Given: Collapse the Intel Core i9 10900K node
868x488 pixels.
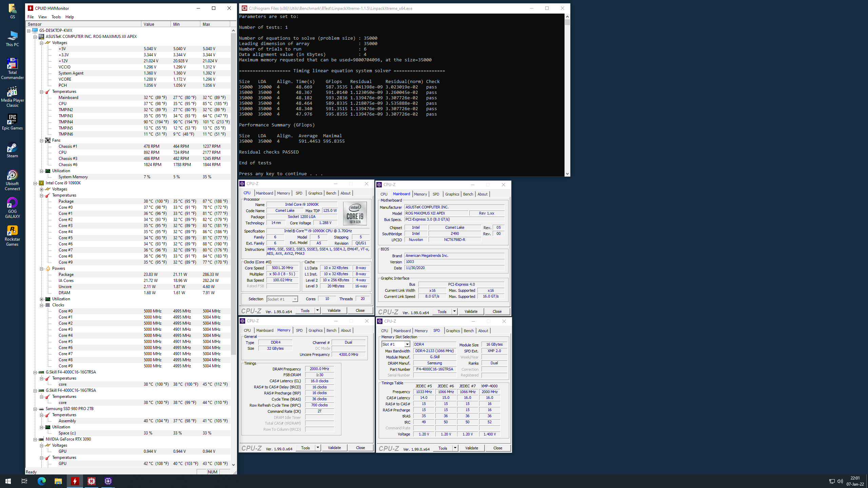Looking at the screenshot, I should (x=35, y=183).
